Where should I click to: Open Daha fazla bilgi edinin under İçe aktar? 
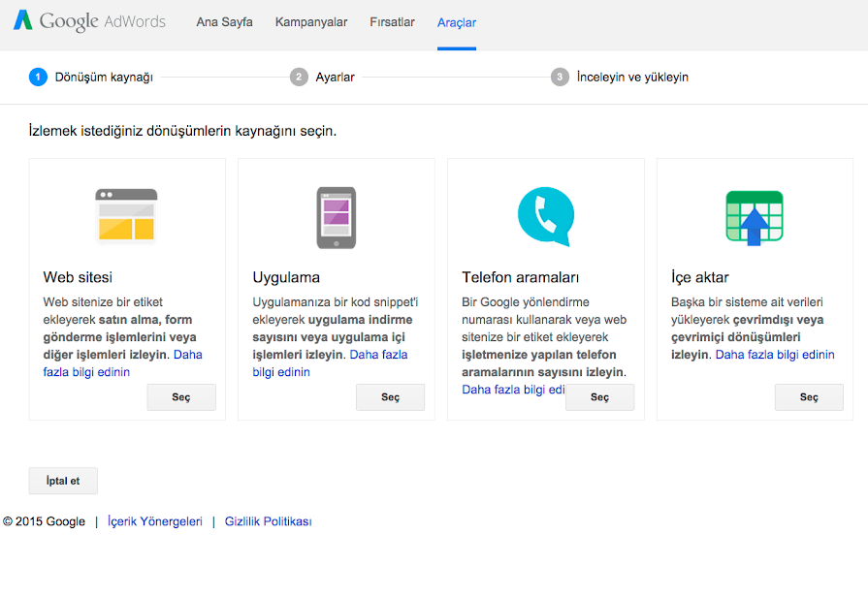click(x=774, y=355)
